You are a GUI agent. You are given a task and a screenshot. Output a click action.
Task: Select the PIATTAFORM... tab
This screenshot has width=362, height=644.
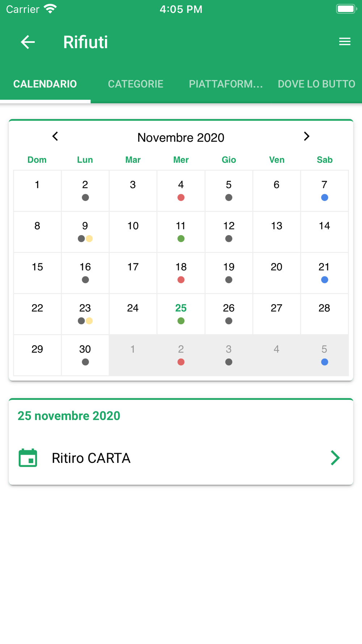coord(226,84)
